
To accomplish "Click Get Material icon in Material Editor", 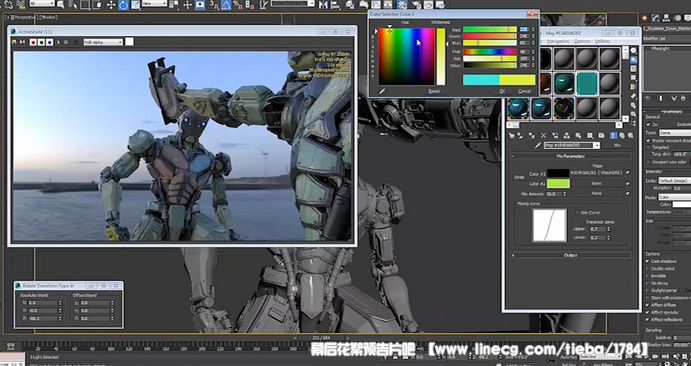I will (x=512, y=136).
